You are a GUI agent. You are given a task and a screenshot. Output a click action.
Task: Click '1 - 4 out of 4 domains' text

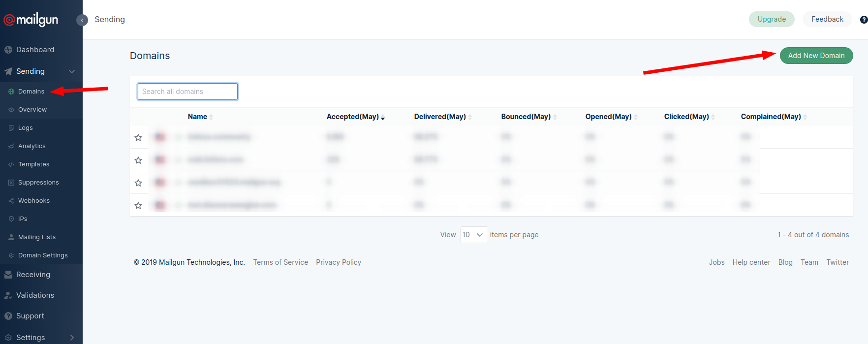pos(813,235)
